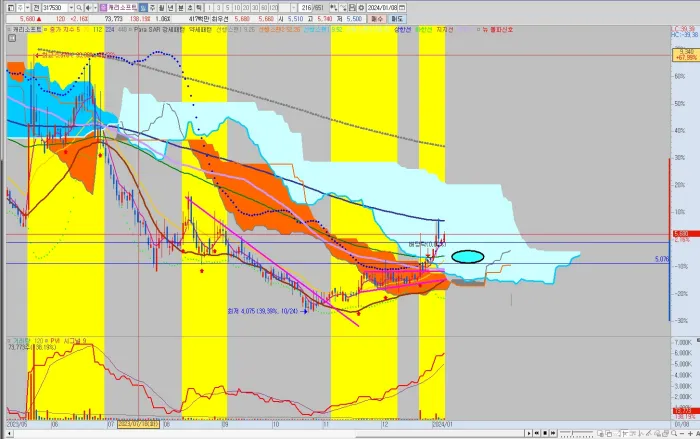Open the calendar picker icon beside the date
The height and width of the screenshot is (439, 700).
coord(402,8)
